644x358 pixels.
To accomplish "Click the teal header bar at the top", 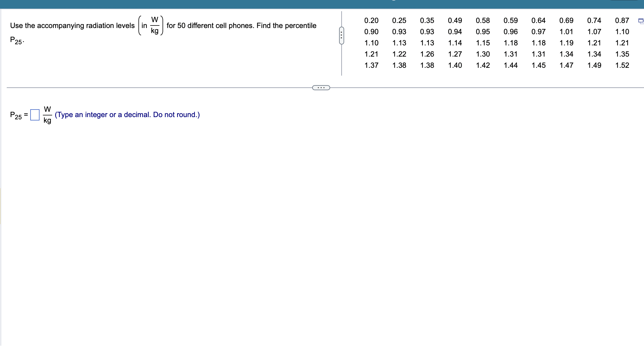I will click(x=322, y=3).
